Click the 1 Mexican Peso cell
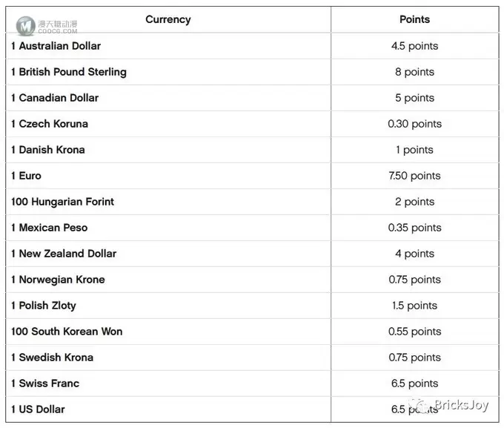This screenshot has width=504, height=428. (x=168, y=228)
